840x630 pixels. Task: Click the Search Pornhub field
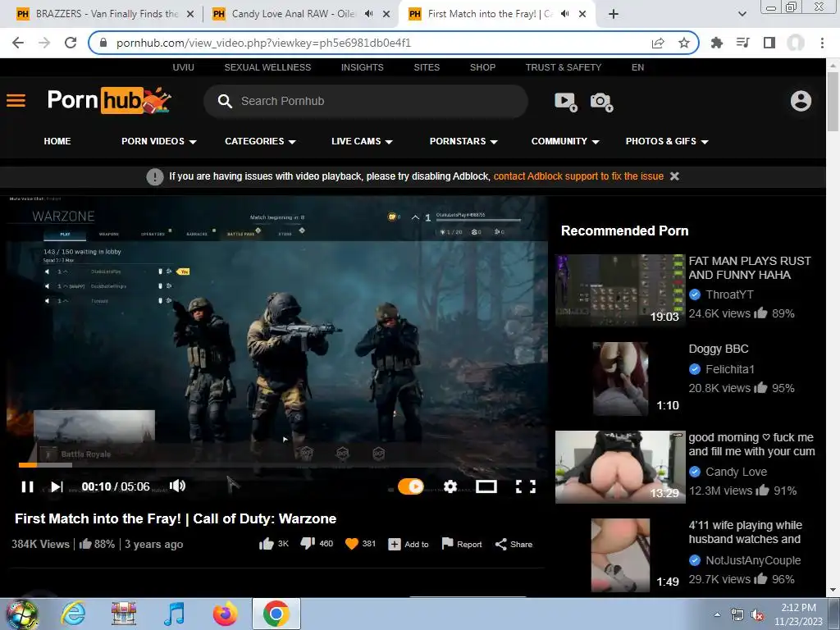[x=366, y=101]
